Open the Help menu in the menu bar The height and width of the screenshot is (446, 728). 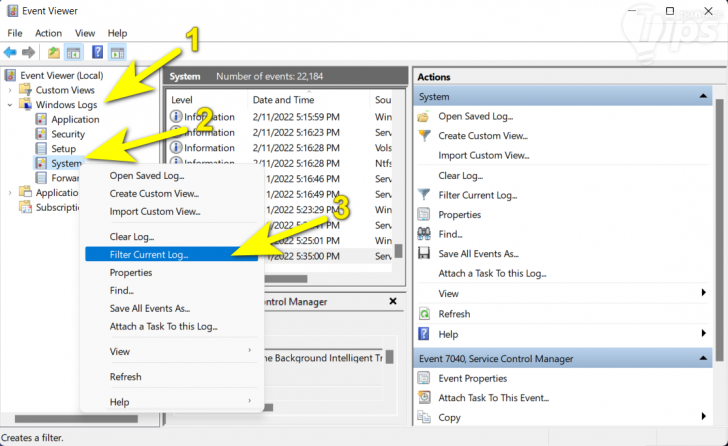(117, 33)
